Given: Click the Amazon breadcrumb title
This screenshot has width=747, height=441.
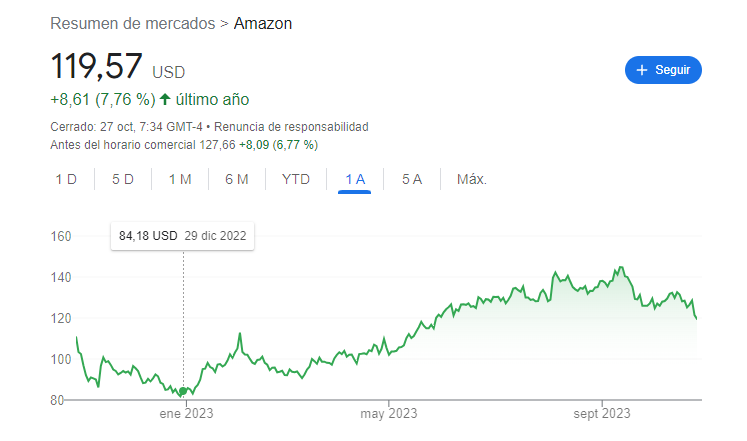Looking at the screenshot, I should [x=263, y=23].
